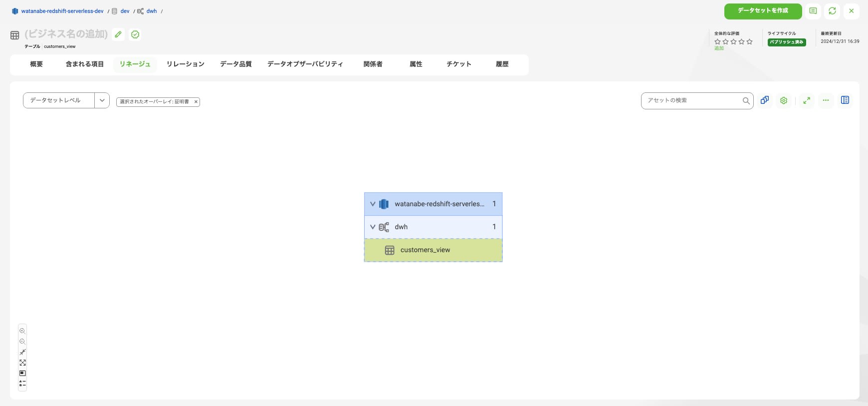
Task: Click the green certification check icon
Action: [135, 34]
